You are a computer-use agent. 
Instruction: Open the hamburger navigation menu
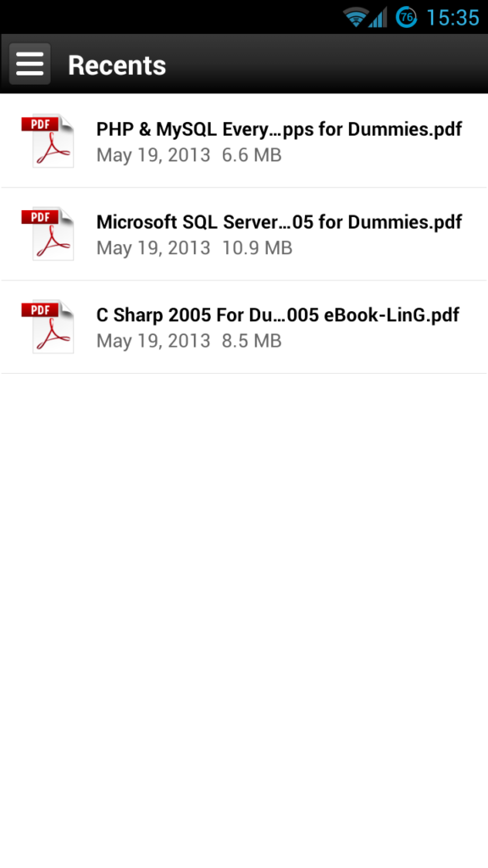[30, 64]
